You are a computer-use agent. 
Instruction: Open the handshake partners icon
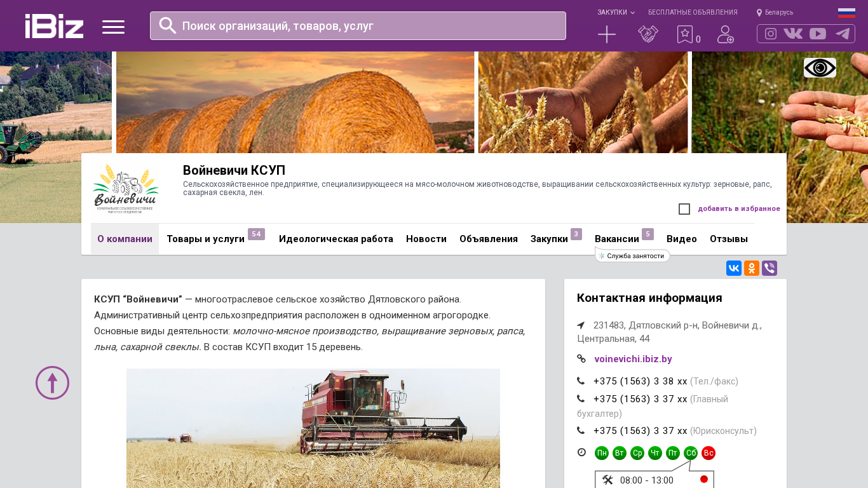pos(648,34)
